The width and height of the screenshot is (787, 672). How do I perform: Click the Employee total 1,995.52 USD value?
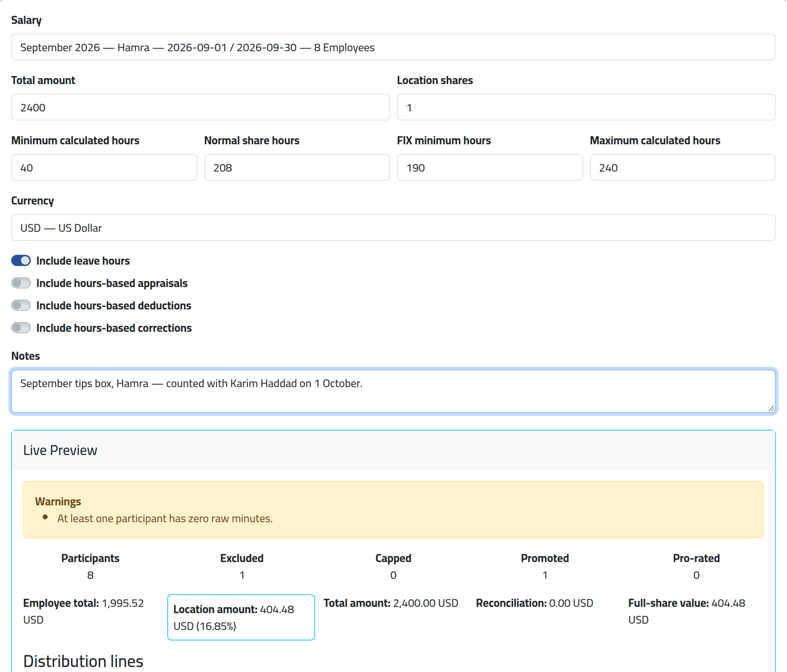click(x=84, y=611)
